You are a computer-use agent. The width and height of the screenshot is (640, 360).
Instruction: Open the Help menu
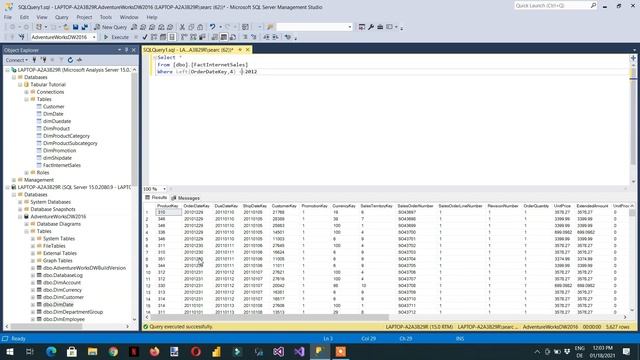pos(152,17)
